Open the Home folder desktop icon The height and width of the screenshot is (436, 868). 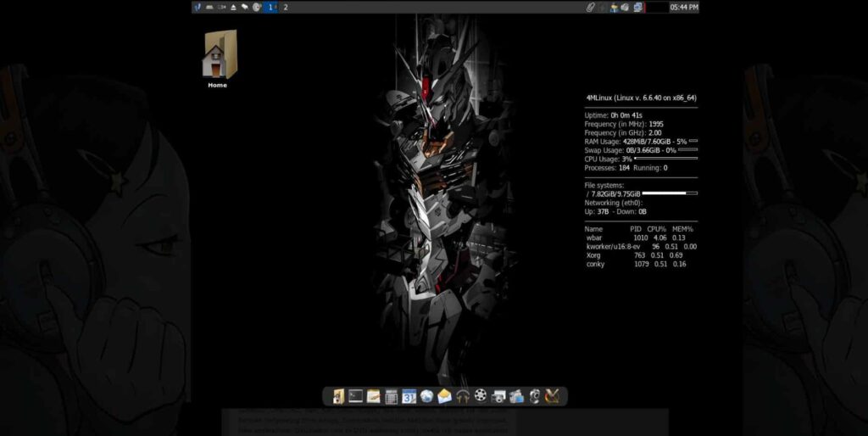tap(219, 57)
